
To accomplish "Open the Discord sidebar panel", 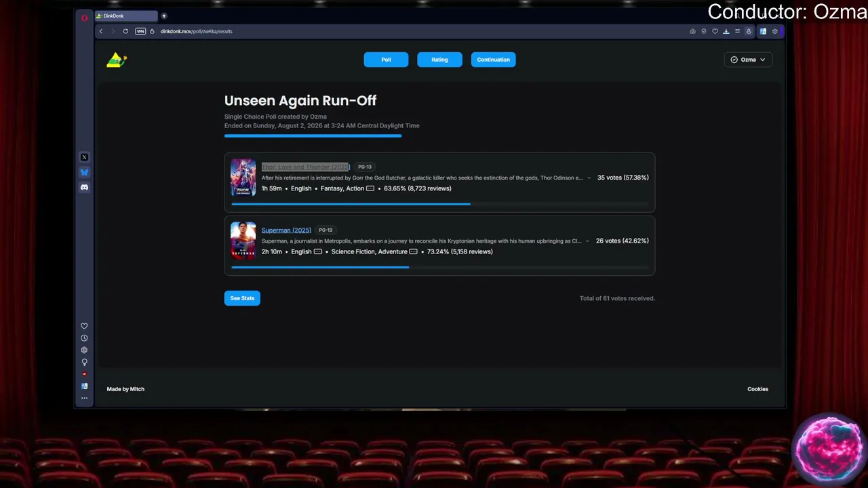I will point(84,187).
